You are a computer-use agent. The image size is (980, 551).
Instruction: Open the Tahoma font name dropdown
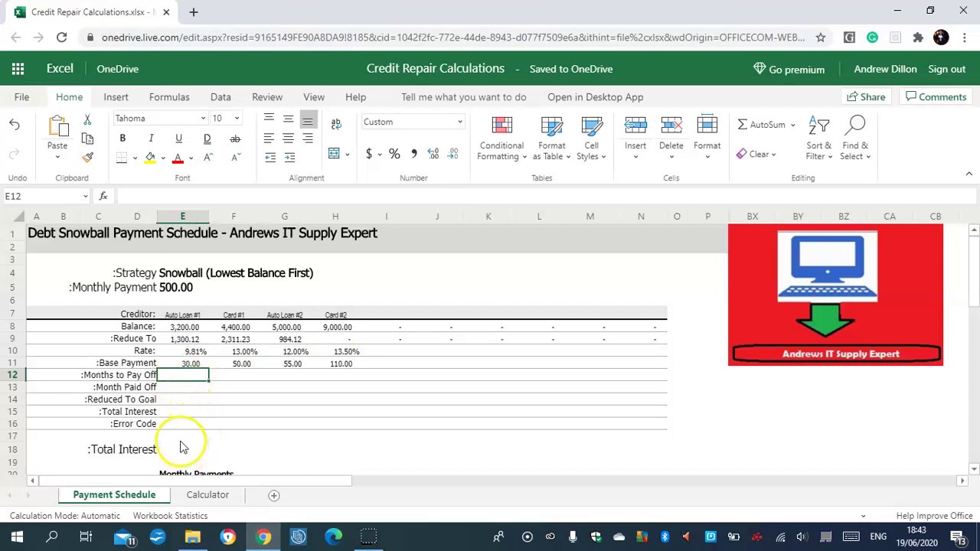203,119
